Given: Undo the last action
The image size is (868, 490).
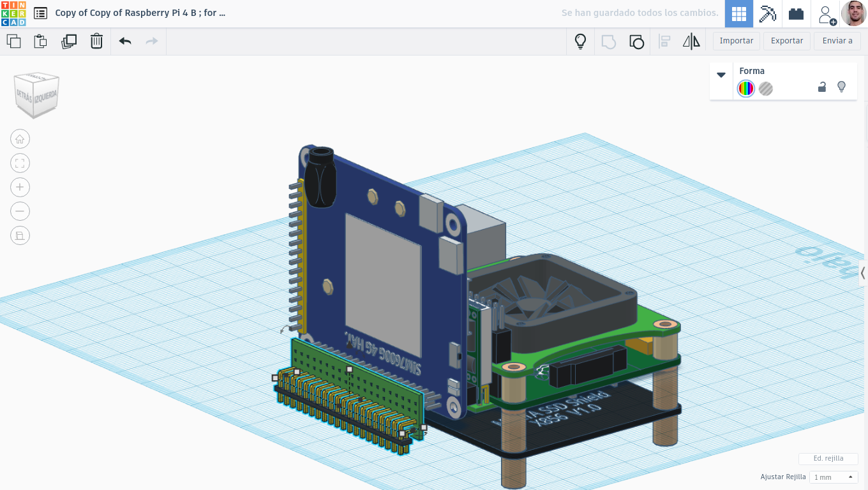Looking at the screenshot, I should point(125,41).
